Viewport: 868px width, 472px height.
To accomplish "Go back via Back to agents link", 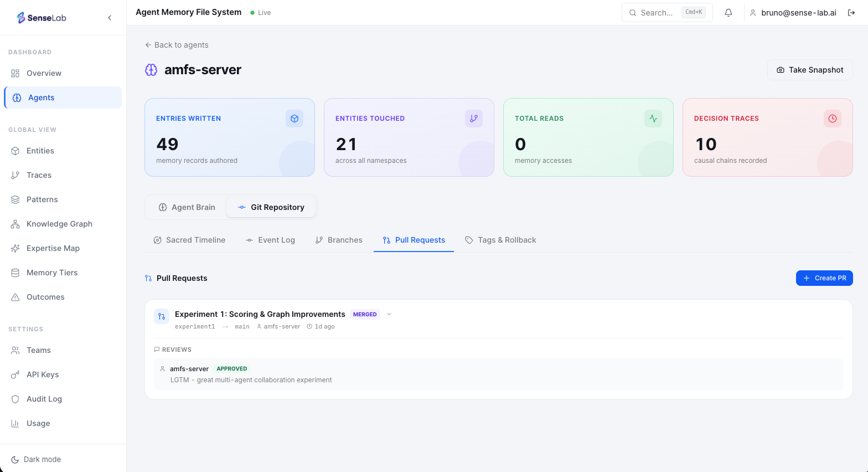I will click(177, 45).
